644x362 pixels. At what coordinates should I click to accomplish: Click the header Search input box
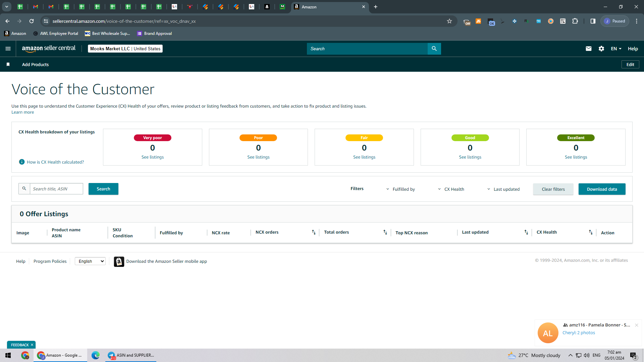coord(367,49)
